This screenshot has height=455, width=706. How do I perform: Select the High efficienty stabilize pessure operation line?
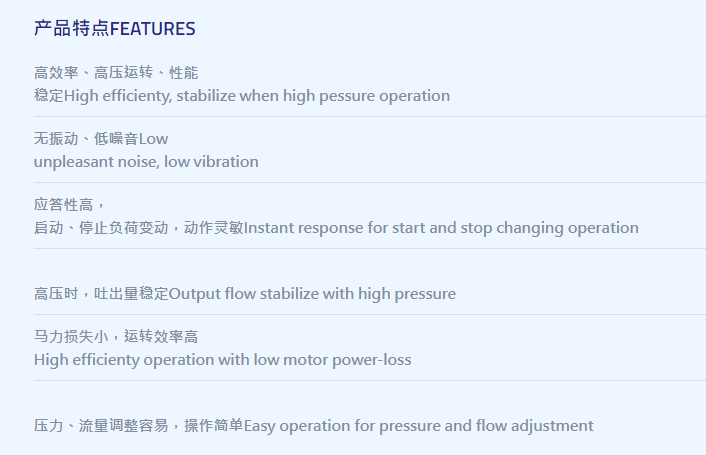coord(242,96)
